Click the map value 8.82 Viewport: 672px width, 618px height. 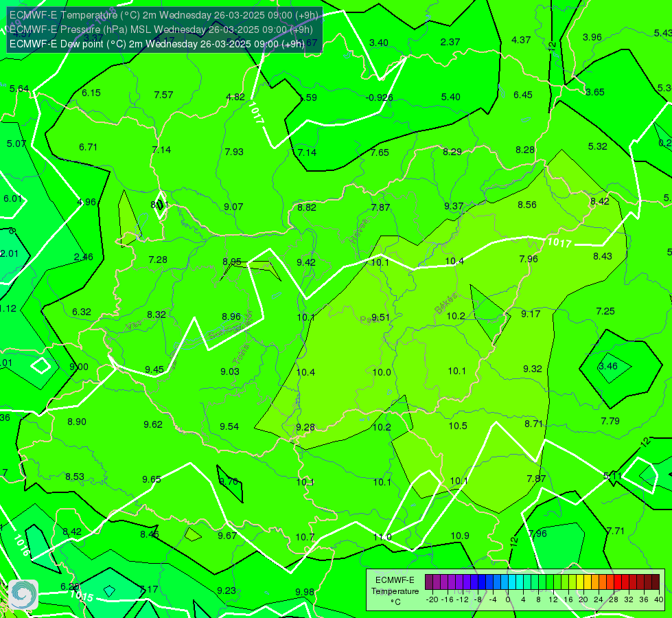coord(307,207)
